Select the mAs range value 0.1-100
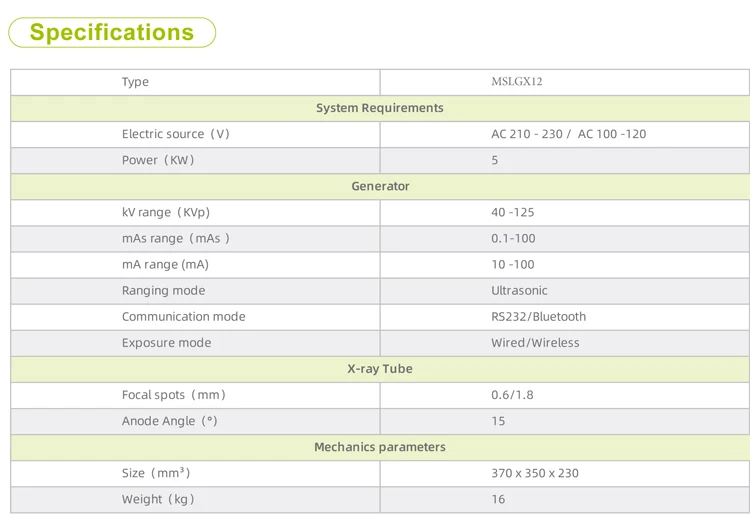 (x=513, y=238)
